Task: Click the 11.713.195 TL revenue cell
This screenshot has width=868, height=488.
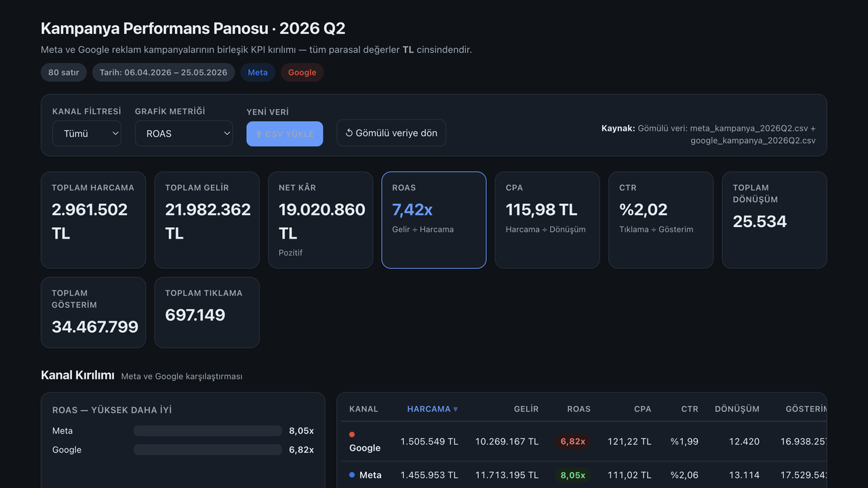Action: point(507,475)
